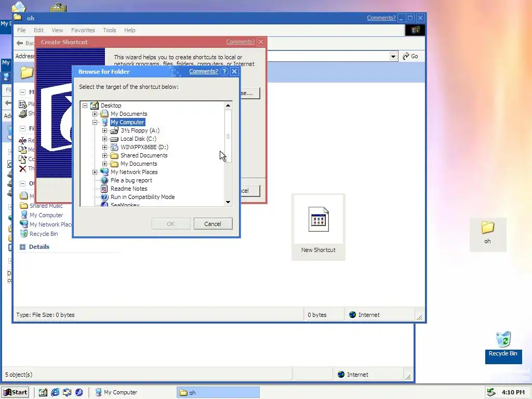Open the Favorites menu
Screen dimensions: 532x399
click(83, 30)
